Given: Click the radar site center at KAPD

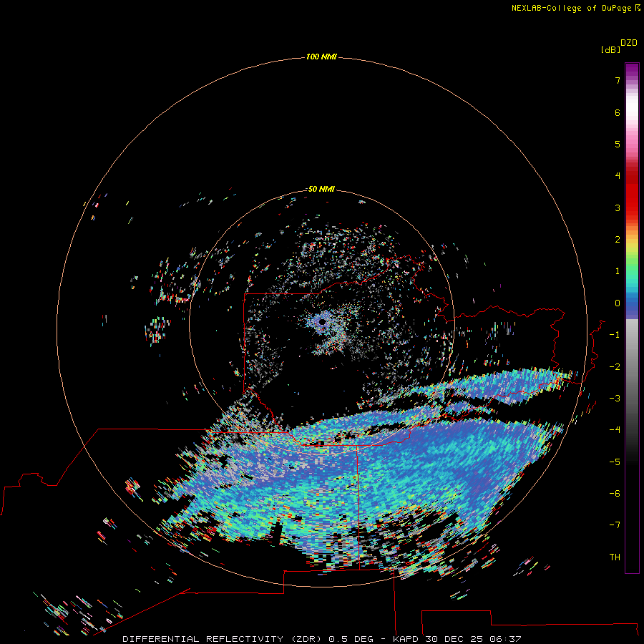Looking at the screenshot, I should tap(322, 322).
